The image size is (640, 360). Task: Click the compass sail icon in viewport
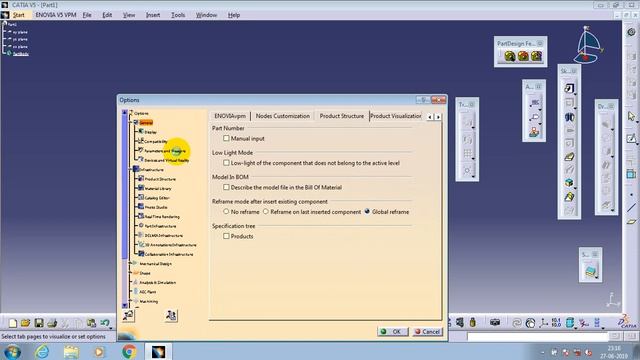(588, 45)
